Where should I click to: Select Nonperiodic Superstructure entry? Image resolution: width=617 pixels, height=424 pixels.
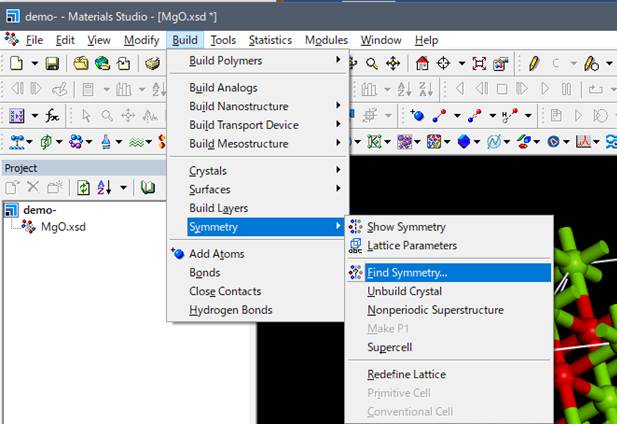(x=449, y=310)
